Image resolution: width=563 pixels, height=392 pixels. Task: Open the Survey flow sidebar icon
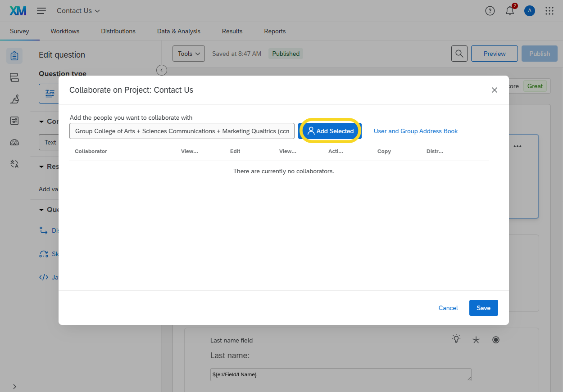tap(14, 77)
